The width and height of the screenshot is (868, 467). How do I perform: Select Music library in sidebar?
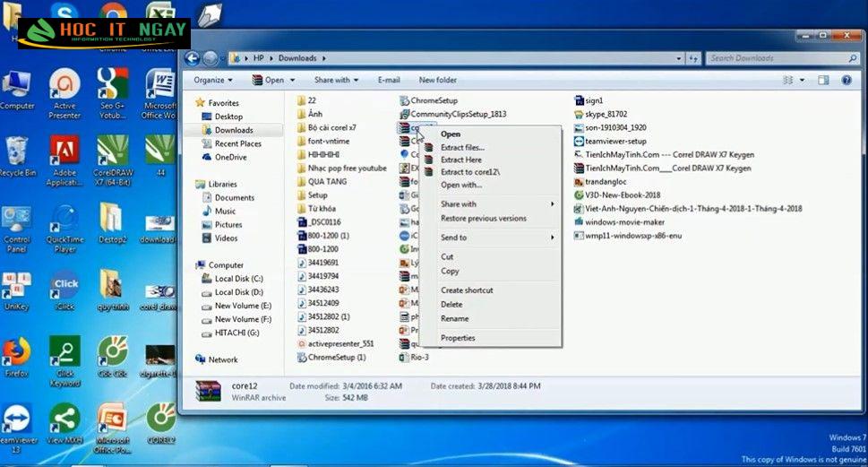click(x=225, y=211)
